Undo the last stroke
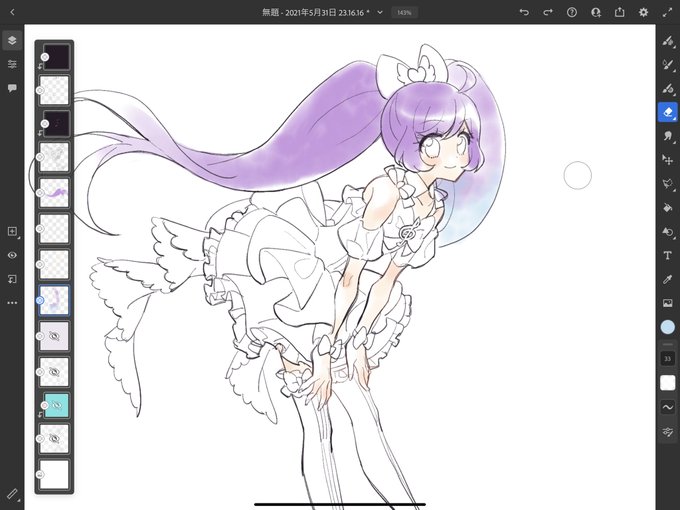 pos(524,12)
